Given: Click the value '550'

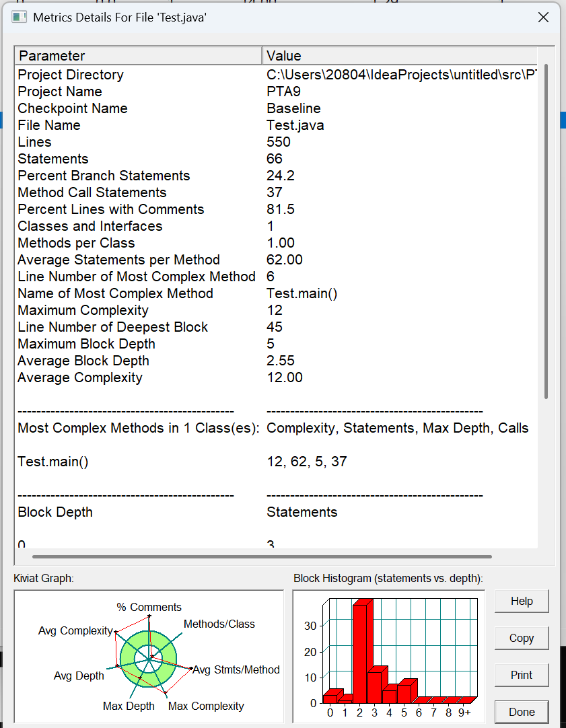Looking at the screenshot, I should pos(278,142).
